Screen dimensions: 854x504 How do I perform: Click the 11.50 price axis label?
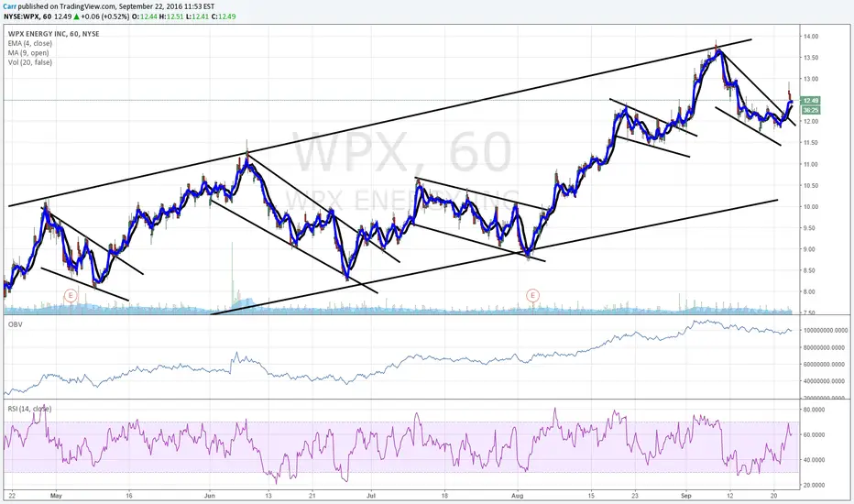coord(810,143)
